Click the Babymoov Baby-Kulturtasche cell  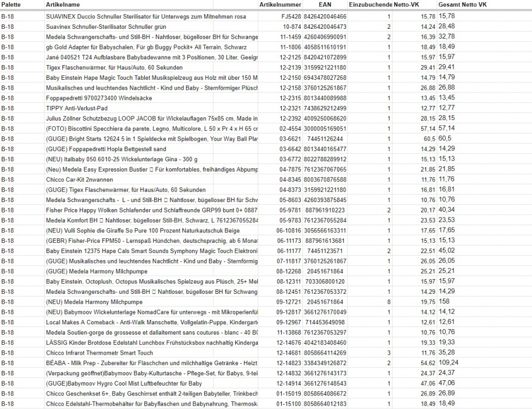click(151, 373)
